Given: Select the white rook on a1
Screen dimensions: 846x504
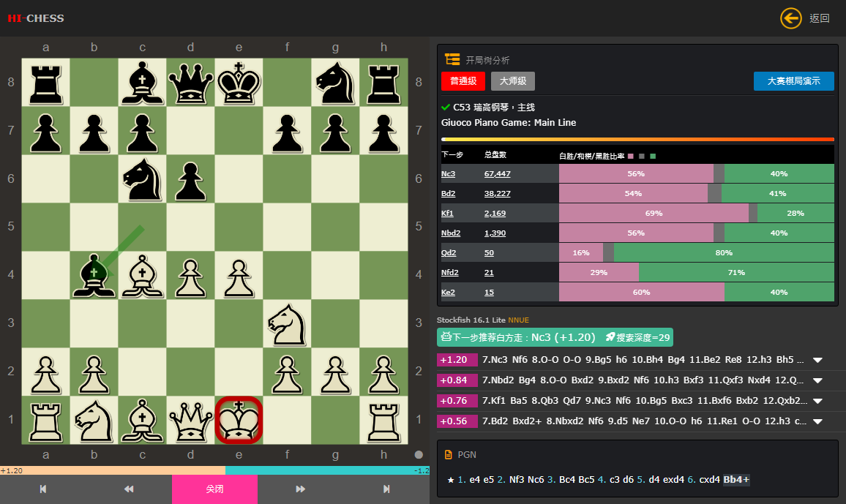Looking at the screenshot, I should tap(46, 420).
